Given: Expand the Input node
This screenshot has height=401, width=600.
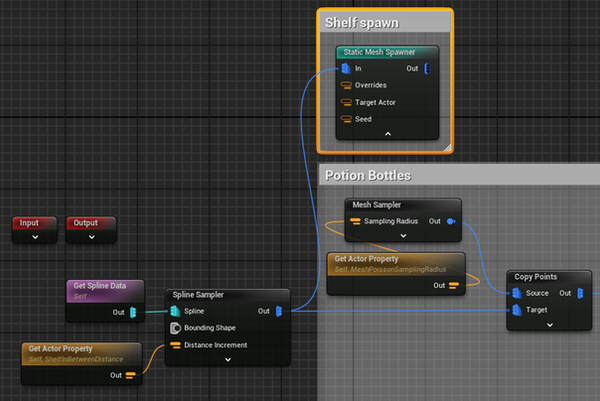Looking at the screenshot, I should pyautogui.click(x=35, y=237).
